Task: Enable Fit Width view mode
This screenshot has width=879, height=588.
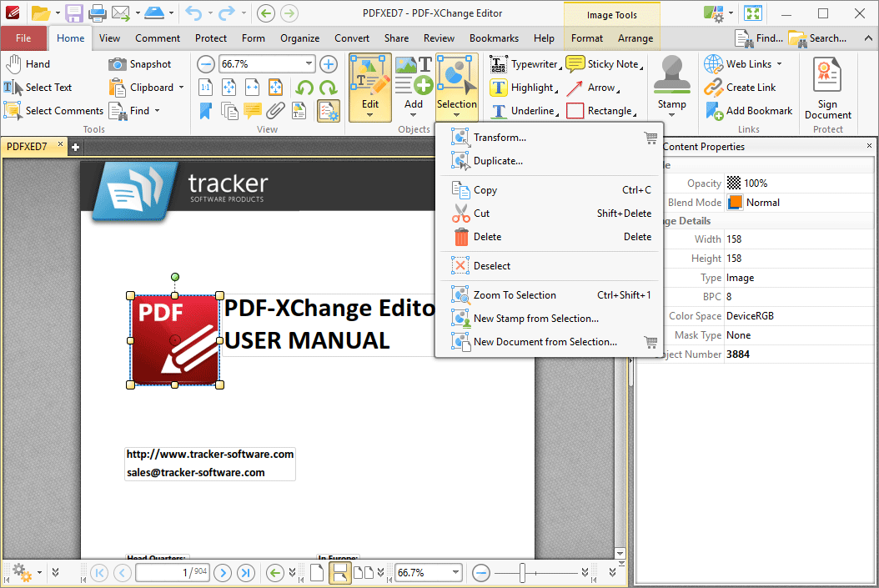Action: (x=251, y=87)
